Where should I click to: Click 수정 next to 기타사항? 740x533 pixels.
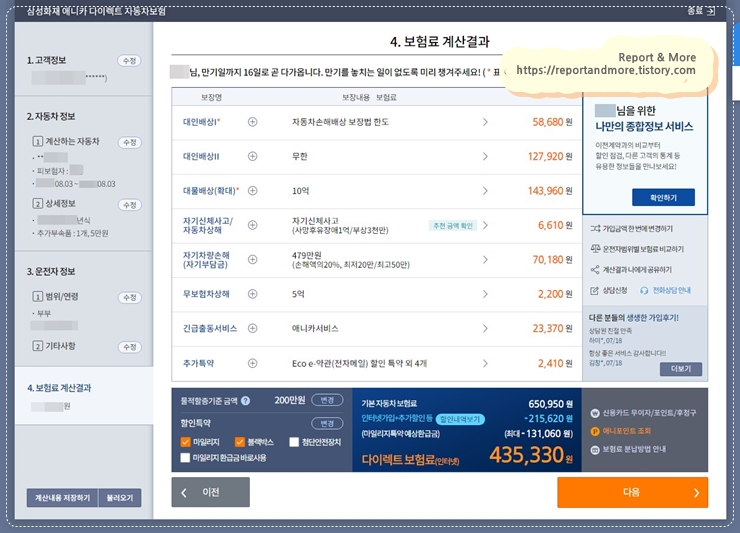[x=129, y=347]
